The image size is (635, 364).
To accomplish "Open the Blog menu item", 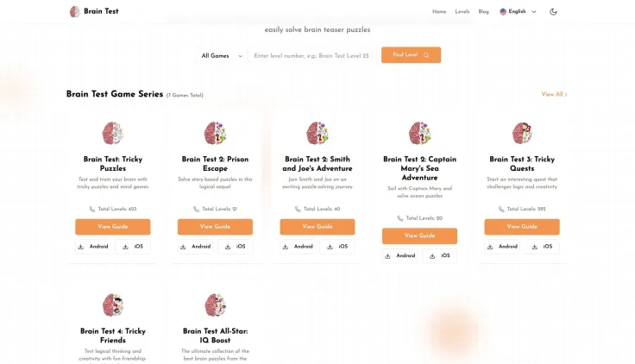I will pyautogui.click(x=483, y=12).
